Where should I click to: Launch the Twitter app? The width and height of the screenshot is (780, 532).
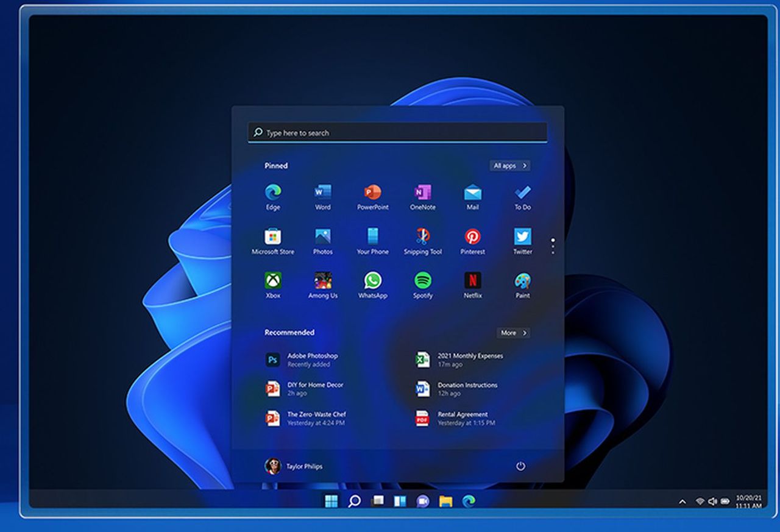[x=522, y=242]
